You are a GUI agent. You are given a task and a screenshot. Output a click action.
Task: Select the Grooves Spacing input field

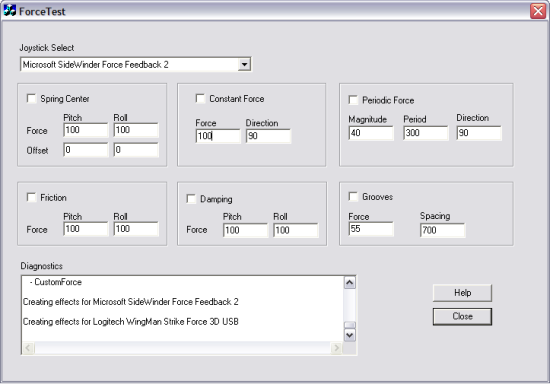(443, 230)
